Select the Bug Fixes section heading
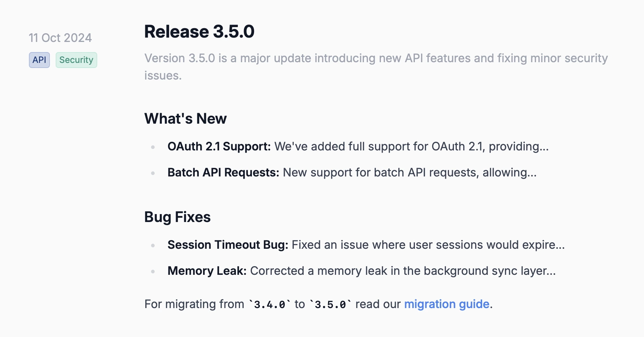This screenshot has width=644, height=337. [177, 217]
